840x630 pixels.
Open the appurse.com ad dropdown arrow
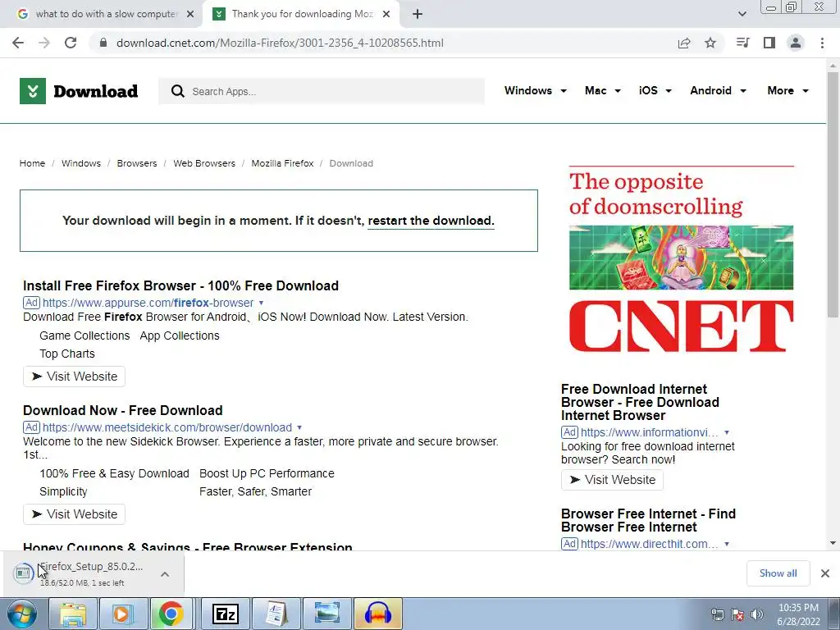[x=261, y=303]
